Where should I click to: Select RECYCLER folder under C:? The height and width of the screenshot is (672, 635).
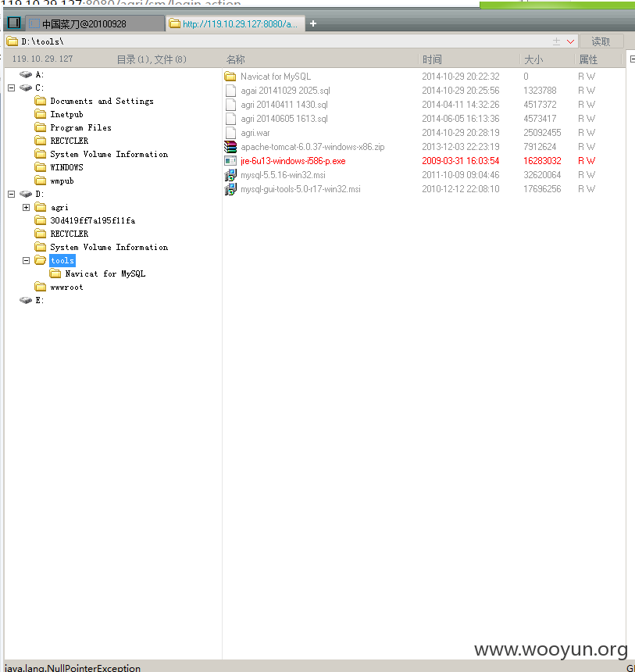69,141
